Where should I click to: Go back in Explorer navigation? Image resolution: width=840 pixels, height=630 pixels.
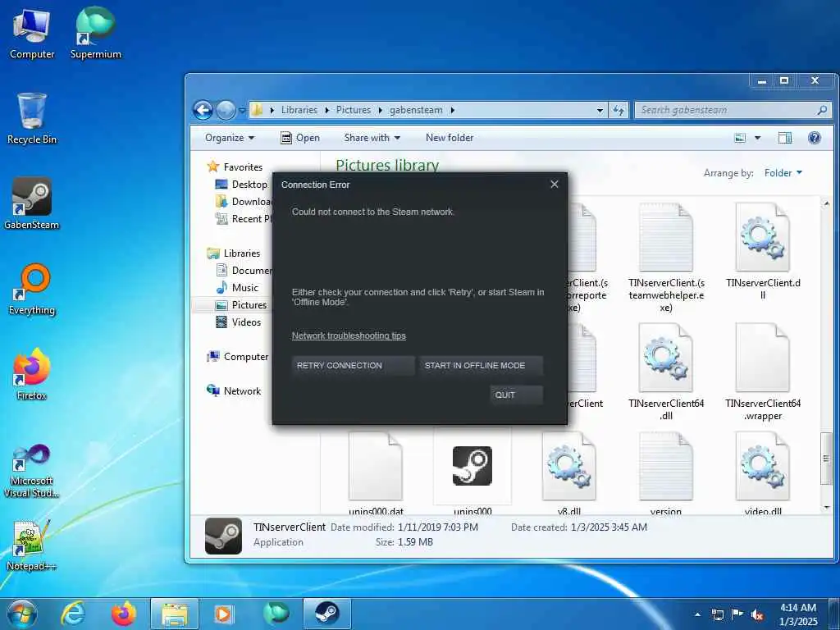pyautogui.click(x=203, y=111)
